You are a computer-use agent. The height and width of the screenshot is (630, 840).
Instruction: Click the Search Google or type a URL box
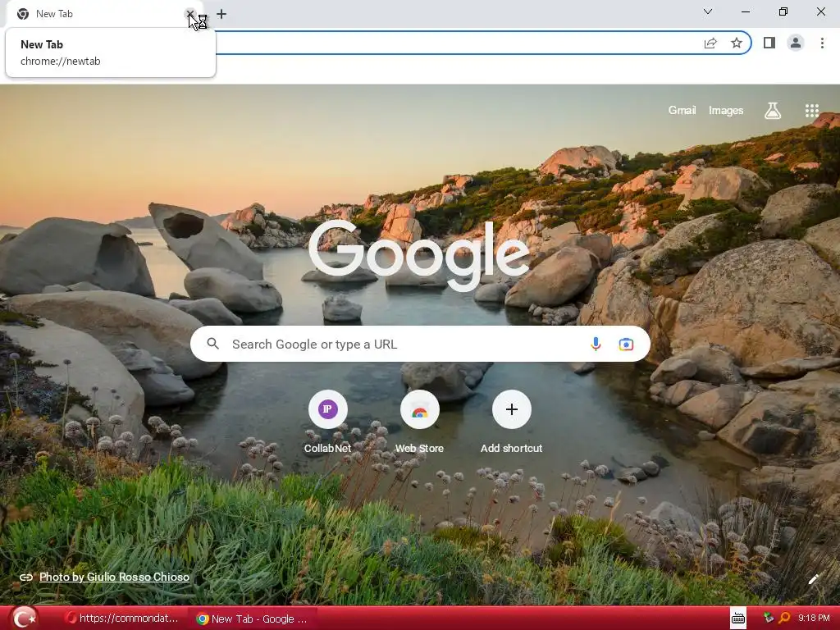tap(420, 344)
